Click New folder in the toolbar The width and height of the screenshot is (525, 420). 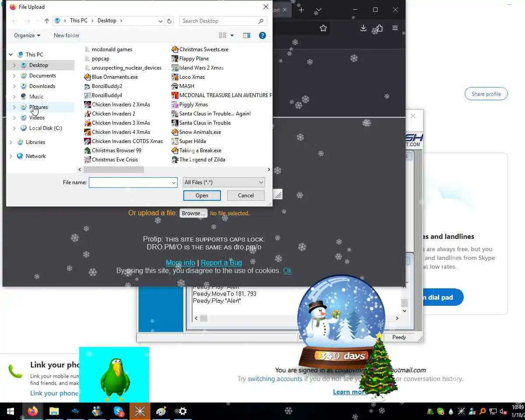click(x=66, y=35)
